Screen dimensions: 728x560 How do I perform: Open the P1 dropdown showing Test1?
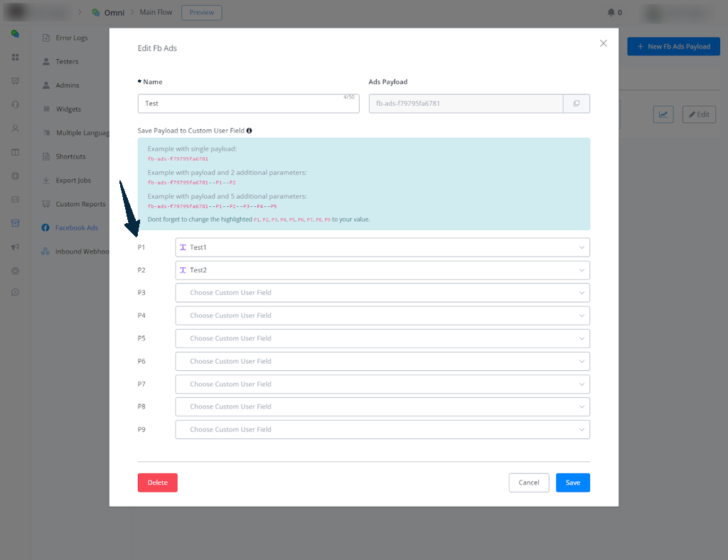[382, 247]
